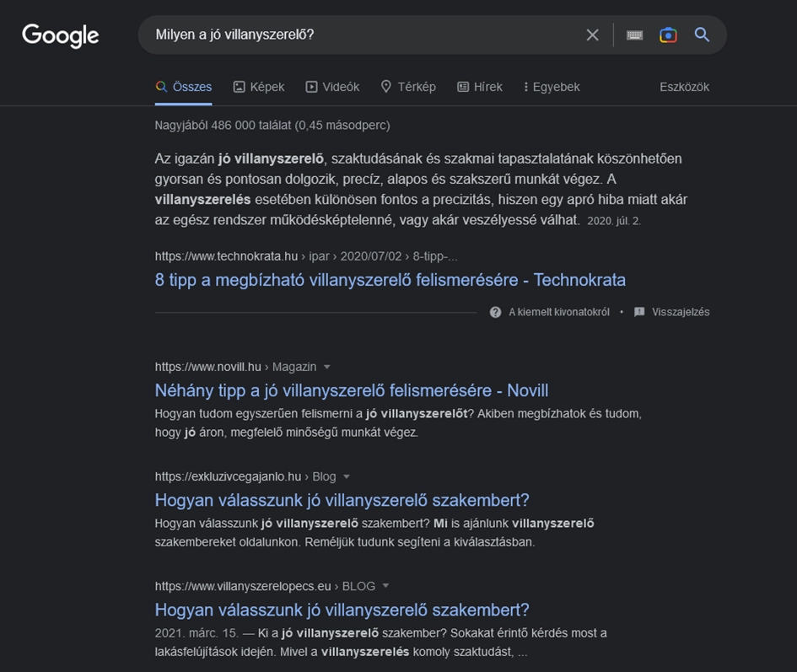
Task: Click the question mark icon beside 'A kiemelt kivonatokról'
Action: 496,312
